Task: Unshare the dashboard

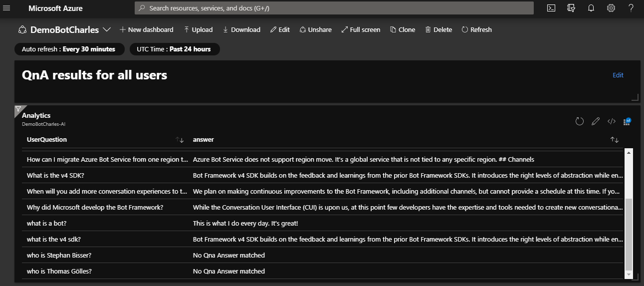Action: [315, 30]
